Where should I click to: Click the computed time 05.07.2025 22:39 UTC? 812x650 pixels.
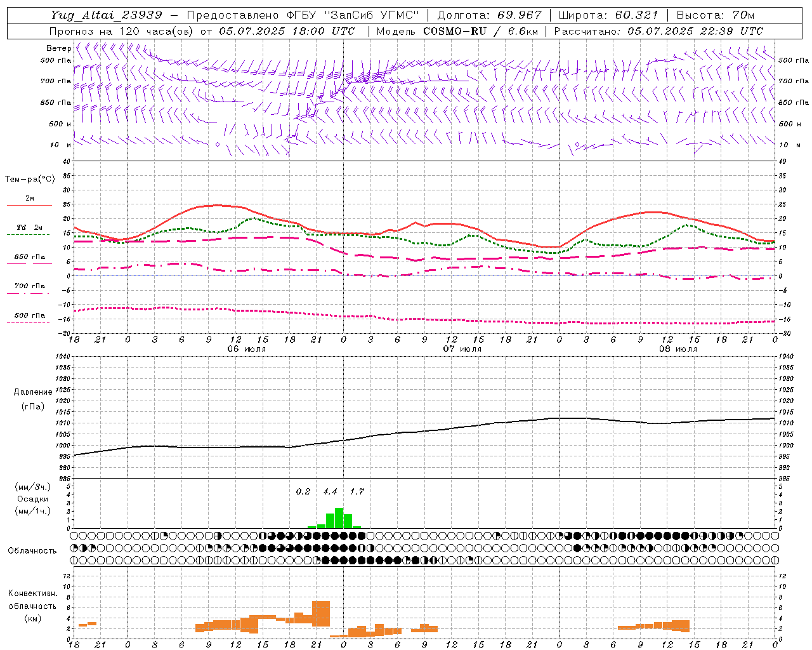pos(695,30)
